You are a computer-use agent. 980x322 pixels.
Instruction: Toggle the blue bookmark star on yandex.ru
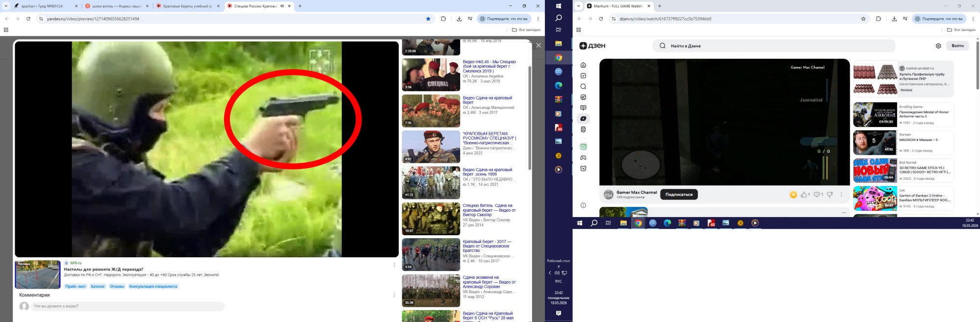click(428, 19)
